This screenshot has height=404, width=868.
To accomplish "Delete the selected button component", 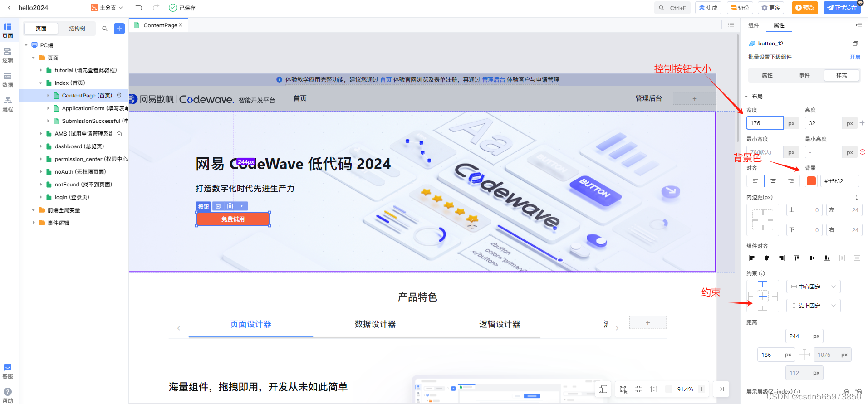I will click(230, 206).
